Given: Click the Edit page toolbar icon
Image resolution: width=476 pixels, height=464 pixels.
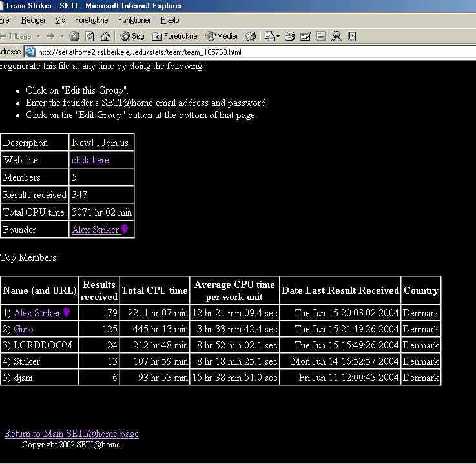Looking at the screenshot, I should [305, 36].
